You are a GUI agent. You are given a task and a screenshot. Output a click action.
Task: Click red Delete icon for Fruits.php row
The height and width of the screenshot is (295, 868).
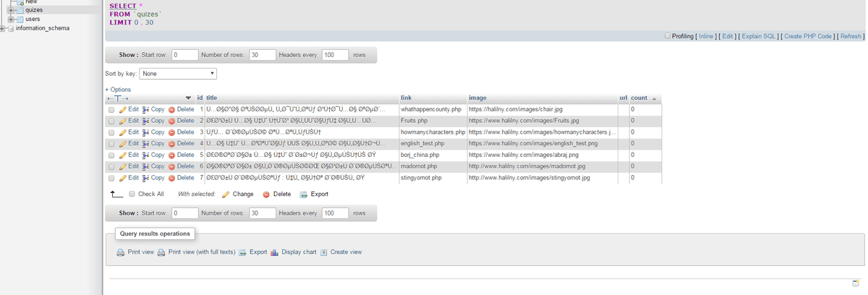point(171,121)
